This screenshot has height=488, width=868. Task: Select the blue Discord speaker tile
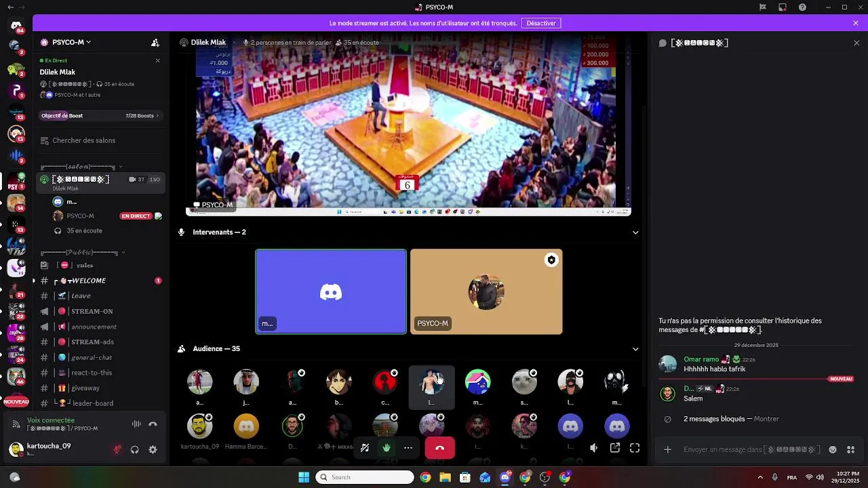point(331,291)
